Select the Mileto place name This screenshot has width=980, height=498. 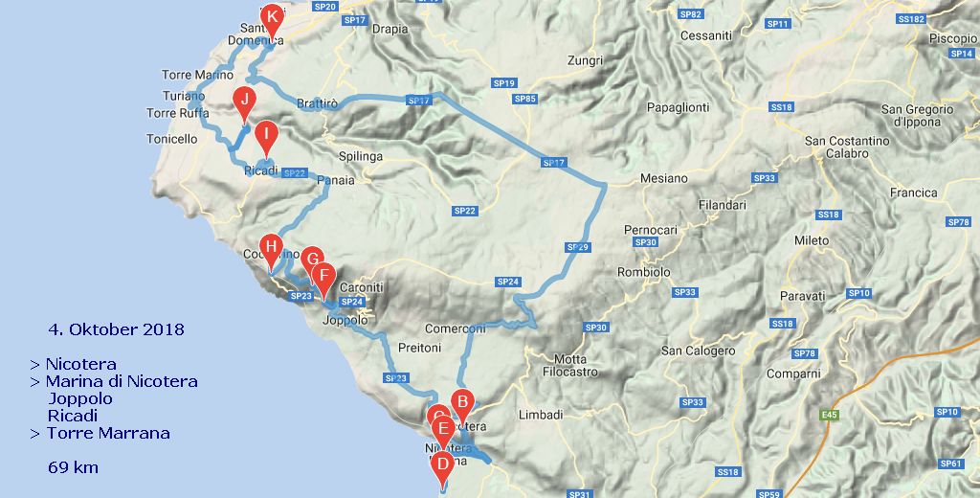pos(812,240)
